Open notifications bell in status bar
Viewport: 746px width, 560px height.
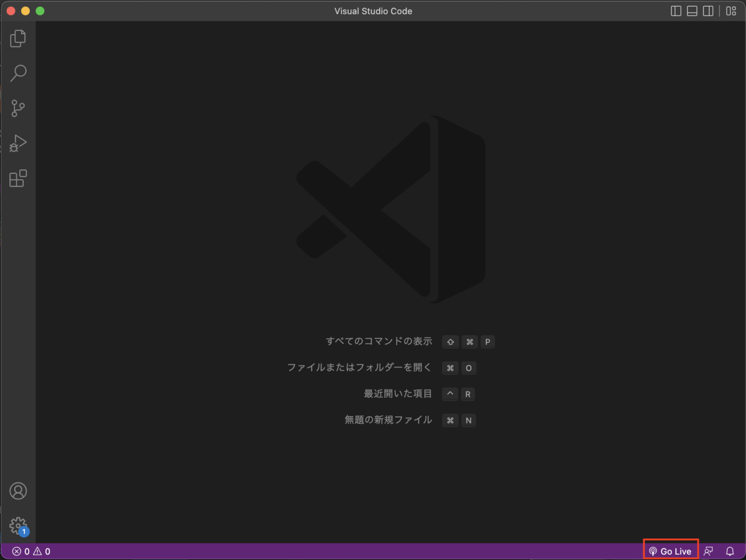point(730,551)
